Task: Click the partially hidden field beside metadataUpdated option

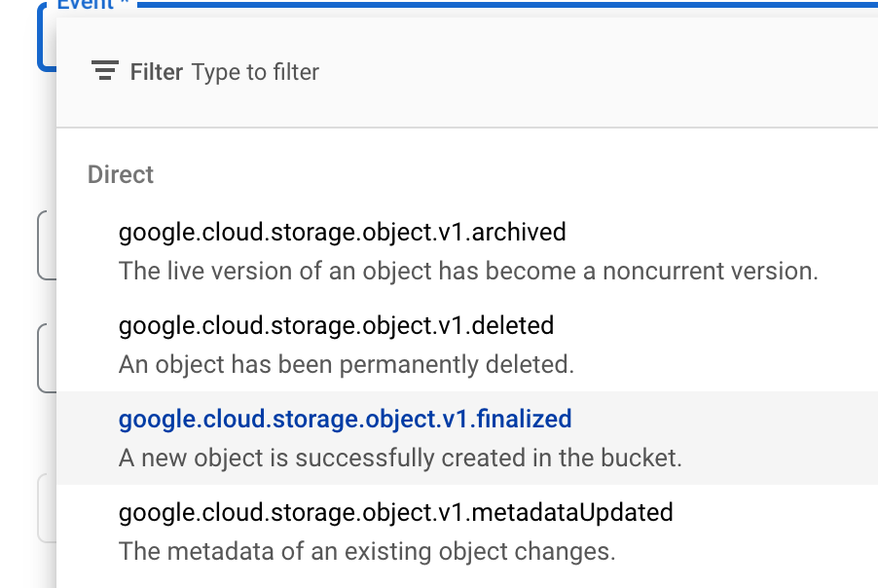Action: [x=46, y=507]
